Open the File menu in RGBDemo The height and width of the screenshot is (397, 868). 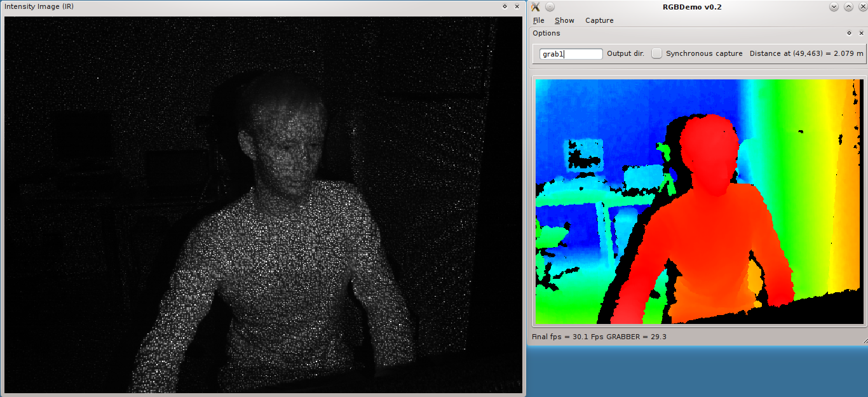pos(538,20)
